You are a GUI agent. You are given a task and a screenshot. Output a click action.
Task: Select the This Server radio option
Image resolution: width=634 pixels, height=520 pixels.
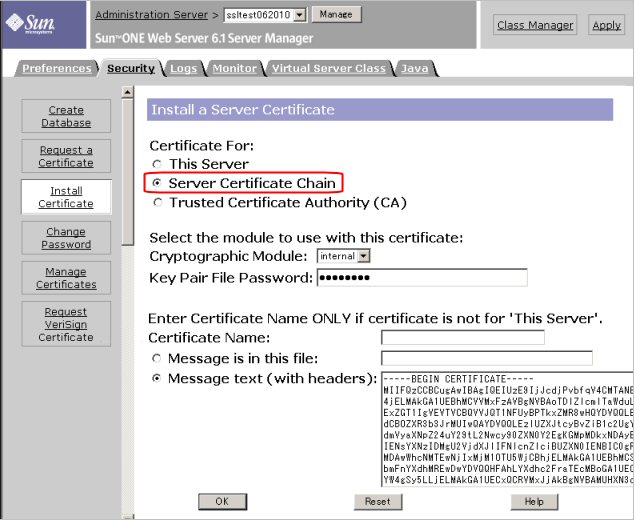point(157,164)
